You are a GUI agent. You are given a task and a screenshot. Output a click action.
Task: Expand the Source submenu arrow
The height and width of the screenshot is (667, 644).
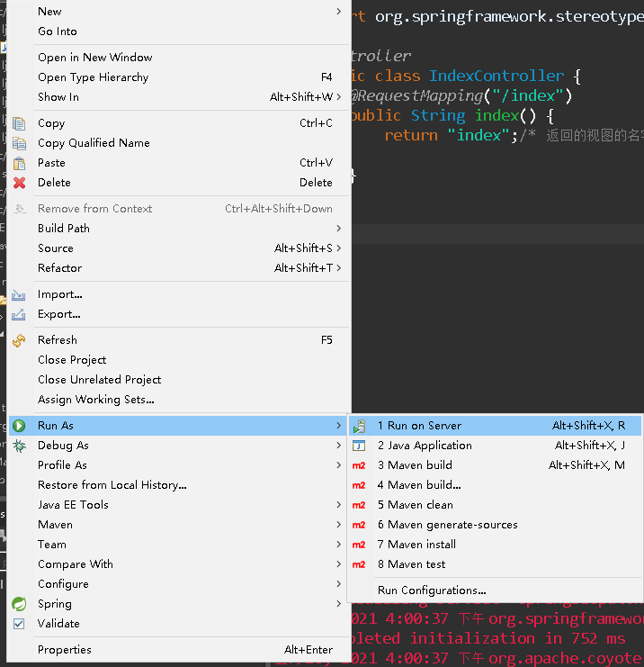pos(339,248)
